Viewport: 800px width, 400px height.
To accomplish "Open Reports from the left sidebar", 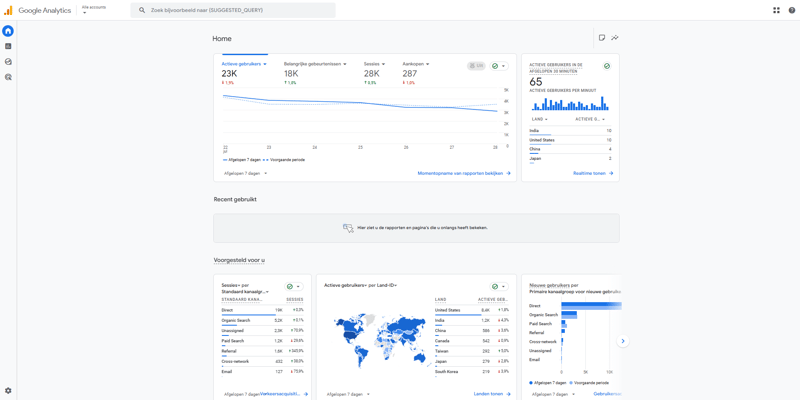I will 8,46.
